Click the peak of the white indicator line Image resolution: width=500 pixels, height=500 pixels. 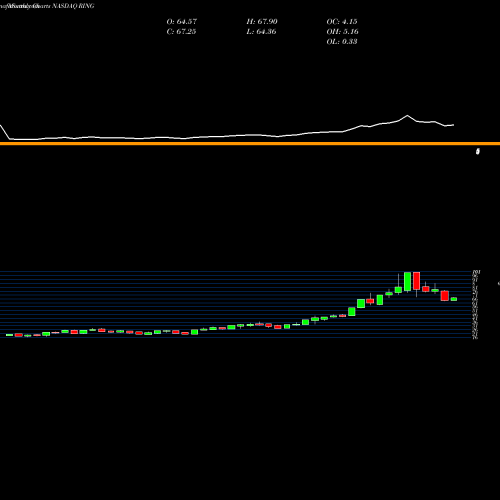[x=407, y=115]
